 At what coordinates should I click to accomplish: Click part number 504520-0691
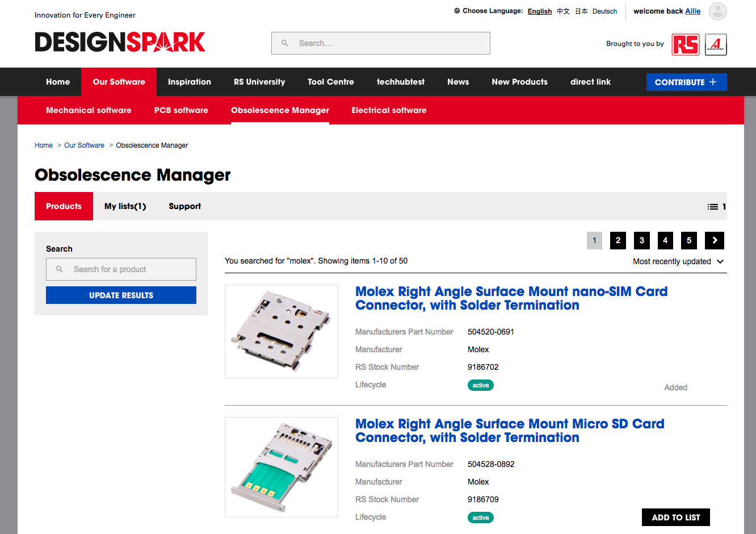pos(491,332)
